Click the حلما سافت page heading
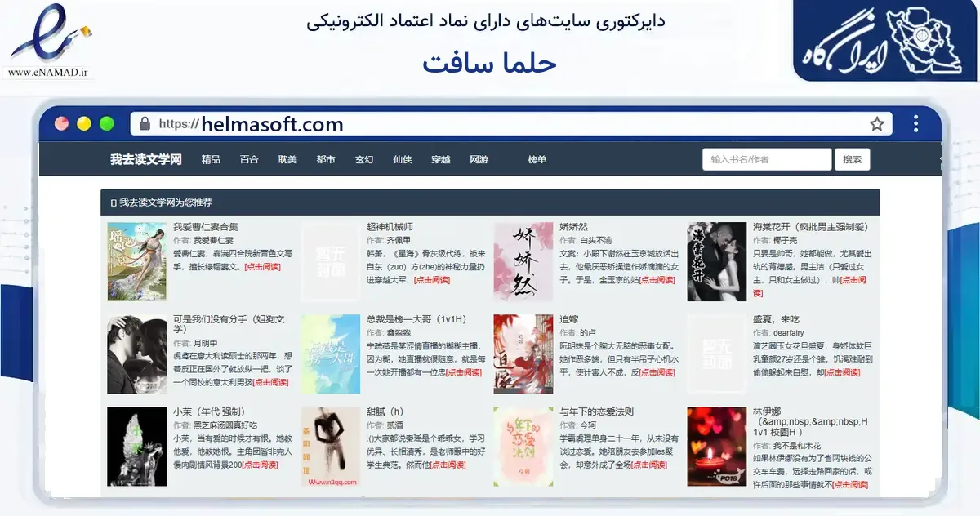The image size is (980, 516). (x=489, y=63)
